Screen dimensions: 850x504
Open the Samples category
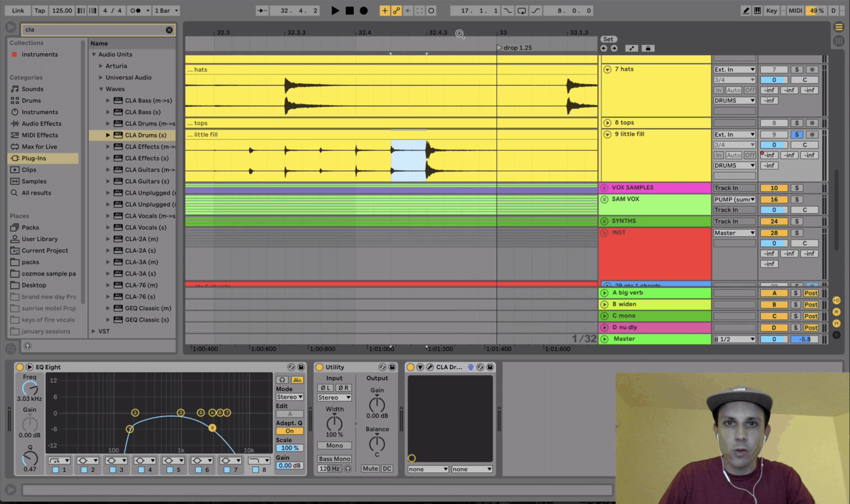point(34,181)
